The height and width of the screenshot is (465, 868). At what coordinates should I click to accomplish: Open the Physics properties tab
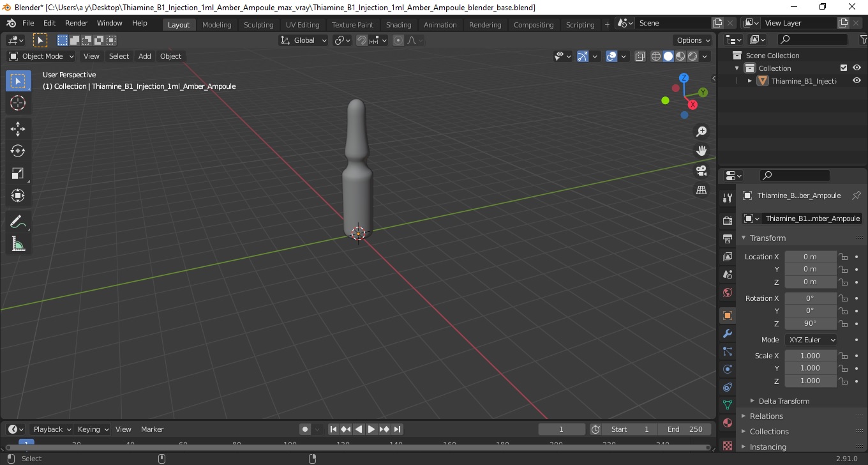[x=728, y=369]
